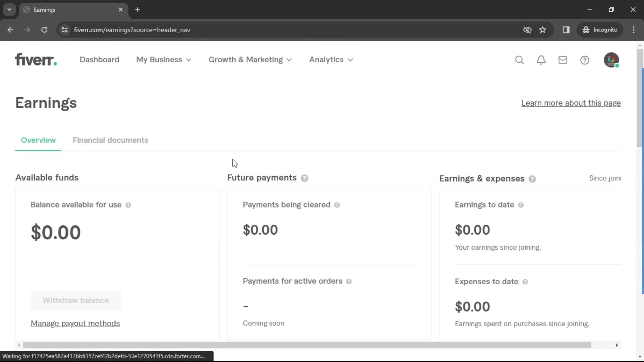Open Manage payout methods link

75,323
